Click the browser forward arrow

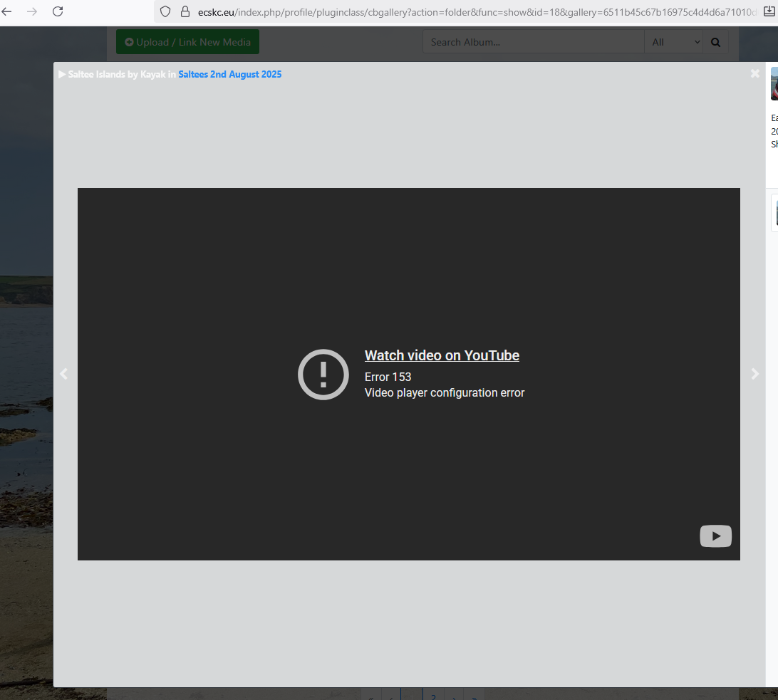pos(31,11)
